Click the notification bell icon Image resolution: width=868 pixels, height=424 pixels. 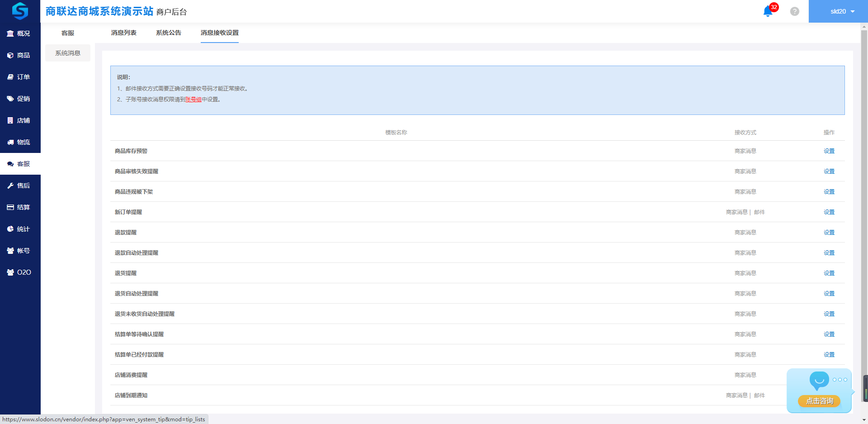point(768,11)
